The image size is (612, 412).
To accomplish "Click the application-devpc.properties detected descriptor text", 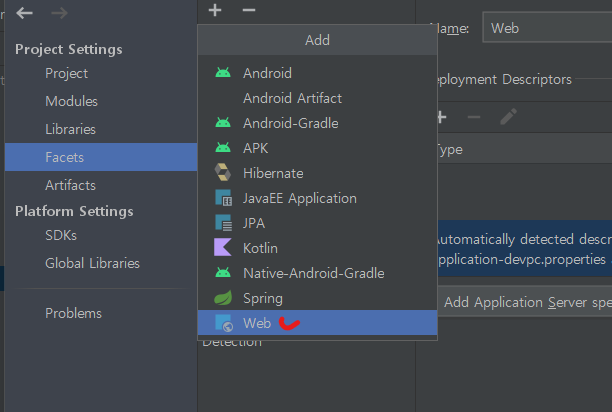I will (521, 259).
